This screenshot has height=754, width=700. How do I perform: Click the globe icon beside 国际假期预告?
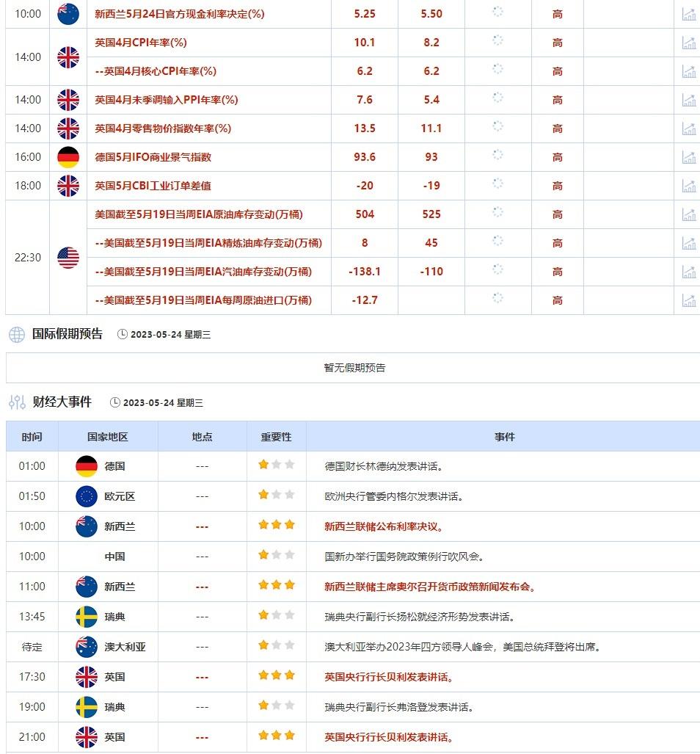tap(17, 335)
